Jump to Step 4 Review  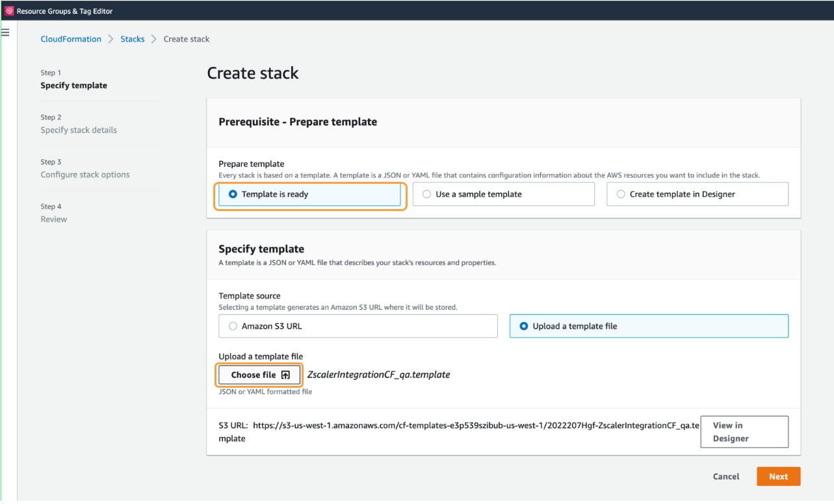tap(53, 219)
